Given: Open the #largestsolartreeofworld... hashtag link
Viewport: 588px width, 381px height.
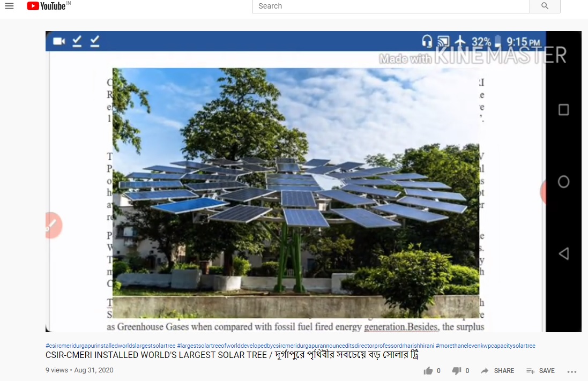Looking at the screenshot, I should [x=305, y=346].
